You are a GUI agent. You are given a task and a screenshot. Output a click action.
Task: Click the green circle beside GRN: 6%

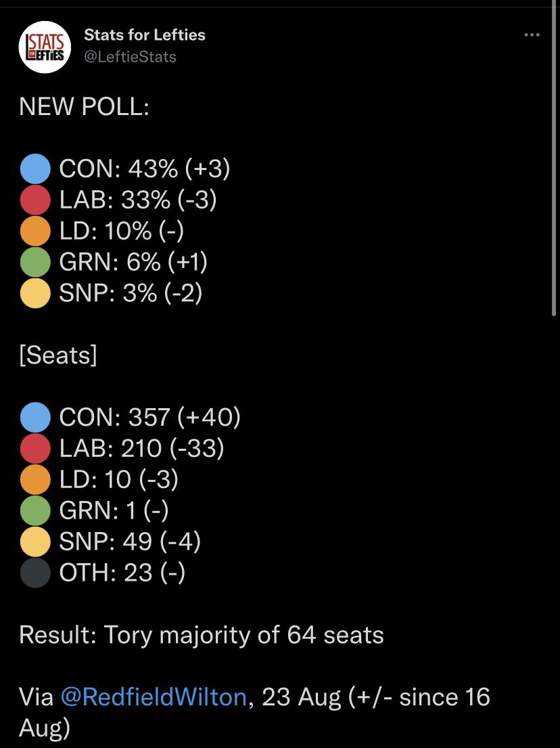[x=35, y=262]
